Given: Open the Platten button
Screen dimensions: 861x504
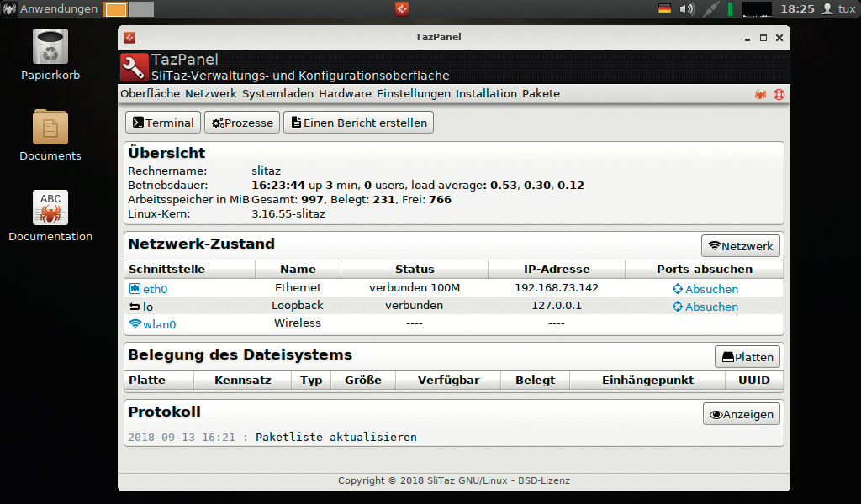Looking at the screenshot, I should click(x=747, y=357).
